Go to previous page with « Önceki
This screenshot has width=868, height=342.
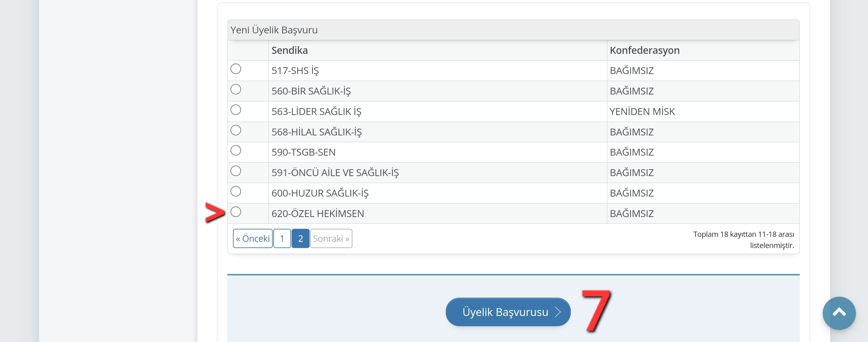253,238
